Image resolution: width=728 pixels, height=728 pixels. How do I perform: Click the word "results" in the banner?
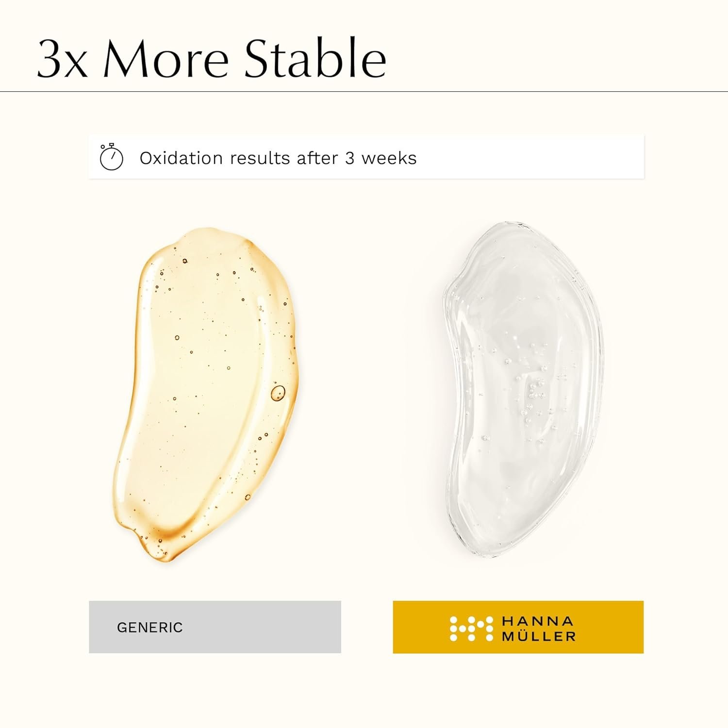point(259,158)
